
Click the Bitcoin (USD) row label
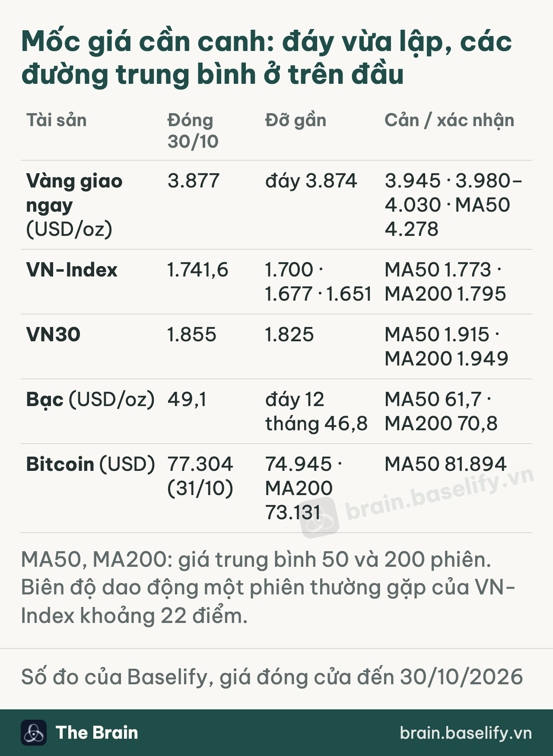pos(91,464)
